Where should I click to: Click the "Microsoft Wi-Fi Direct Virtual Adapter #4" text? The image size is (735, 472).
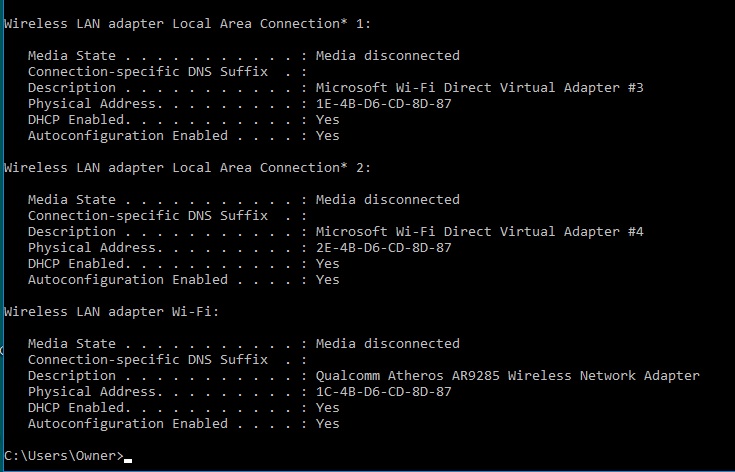479,231
